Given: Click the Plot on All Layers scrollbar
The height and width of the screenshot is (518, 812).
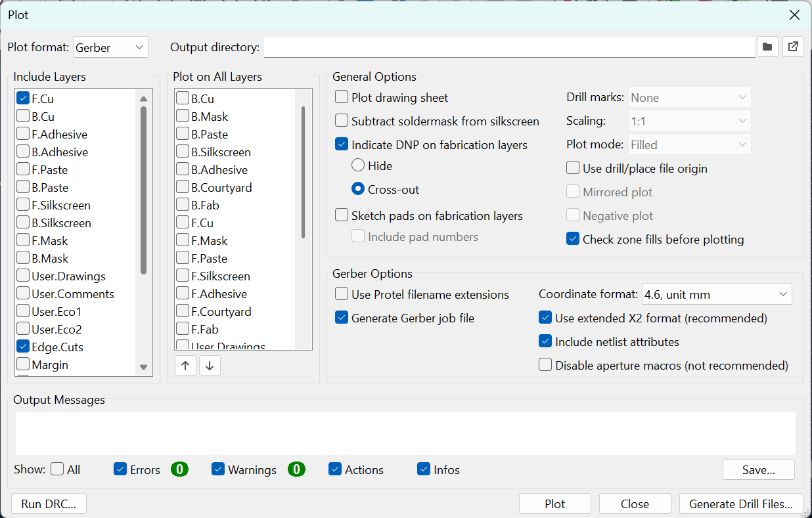Looking at the screenshot, I should coord(303,172).
